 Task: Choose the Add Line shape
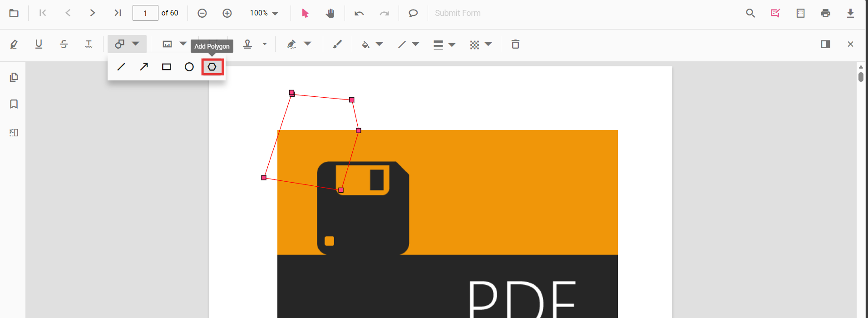(x=121, y=67)
